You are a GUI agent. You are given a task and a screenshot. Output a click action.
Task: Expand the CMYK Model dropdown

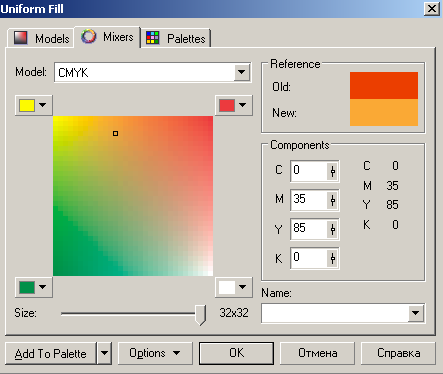coord(242,72)
